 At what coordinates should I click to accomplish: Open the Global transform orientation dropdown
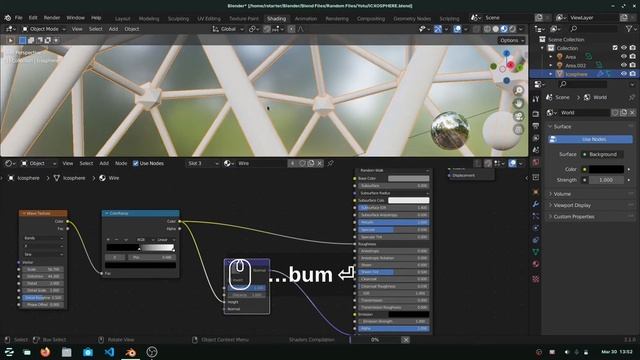228,29
